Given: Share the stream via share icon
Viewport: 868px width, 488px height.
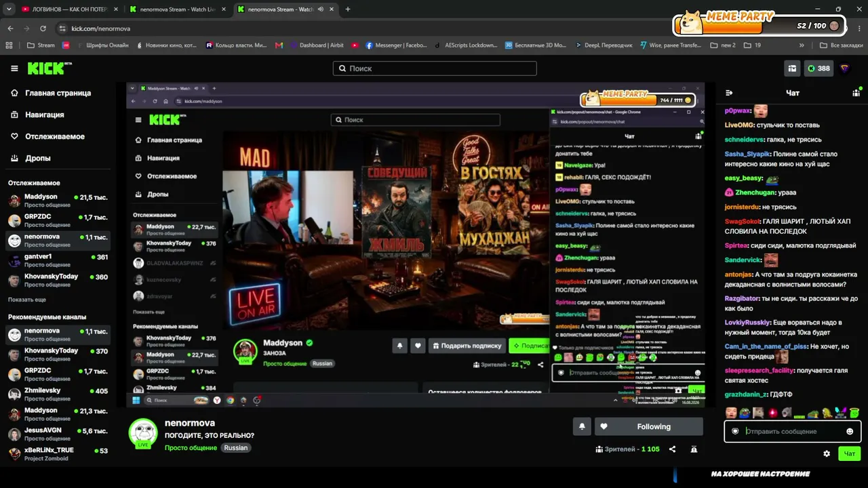Looking at the screenshot, I should tap(672, 449).
